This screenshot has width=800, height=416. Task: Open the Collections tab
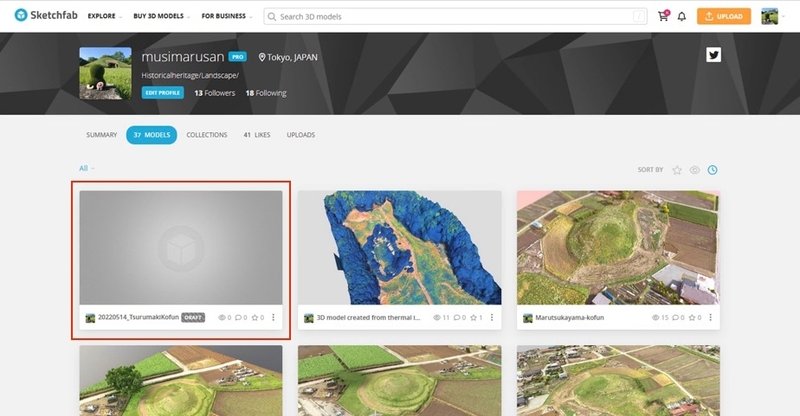point(207,135)
